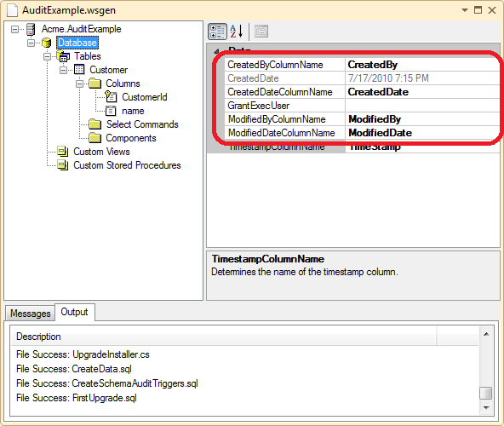This screenshot has width=504, height=426.
Task: Collapse the Customer table node
Action: [63, 70]
